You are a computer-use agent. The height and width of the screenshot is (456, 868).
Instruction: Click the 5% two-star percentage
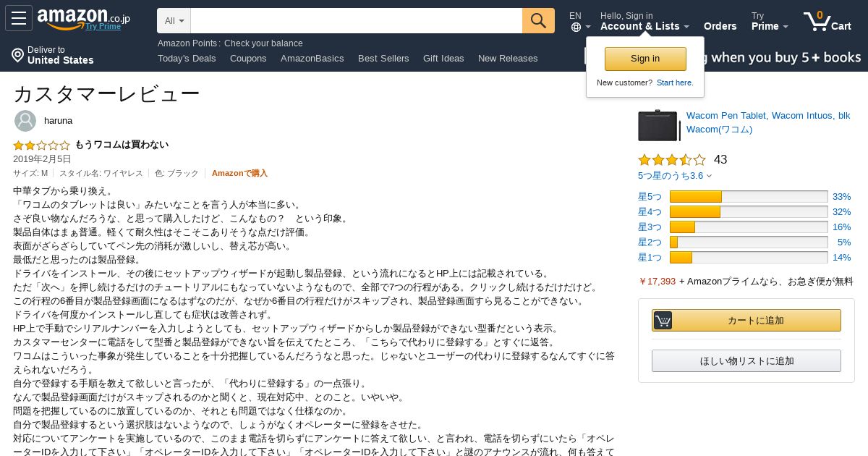[844, 242]
